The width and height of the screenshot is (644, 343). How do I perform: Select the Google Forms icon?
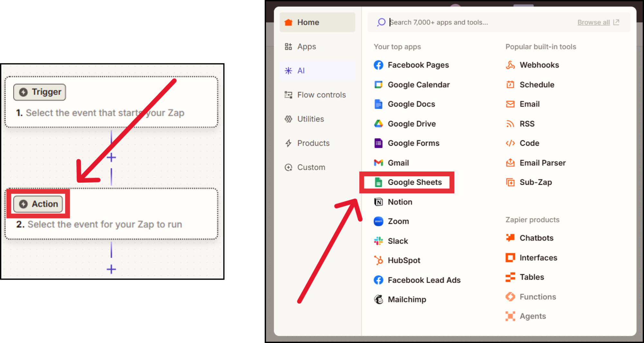pyautogui.click(x=378, y=143)
